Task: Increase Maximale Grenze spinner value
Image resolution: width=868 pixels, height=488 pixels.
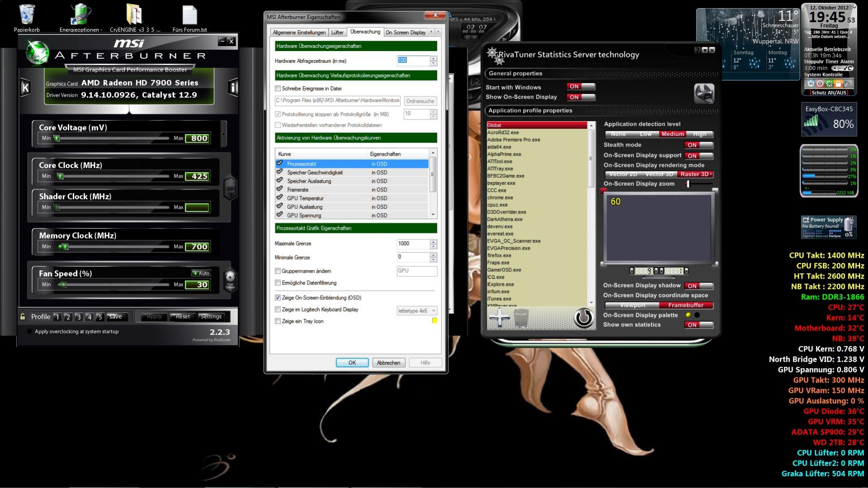Action: point(433,242)
